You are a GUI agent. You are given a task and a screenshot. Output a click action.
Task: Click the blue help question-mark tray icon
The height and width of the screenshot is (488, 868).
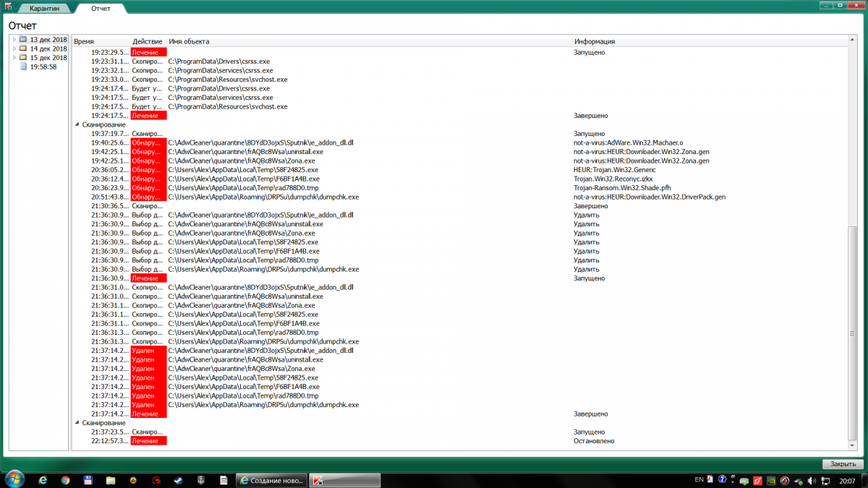click(722, 480)
